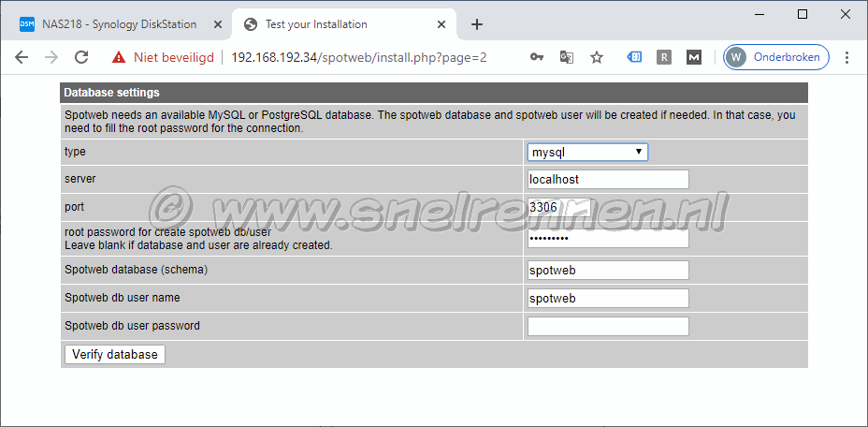Focus the root password field
Image resolution: width=868 pixels, height=427 pixels.
tap(608, 239)
